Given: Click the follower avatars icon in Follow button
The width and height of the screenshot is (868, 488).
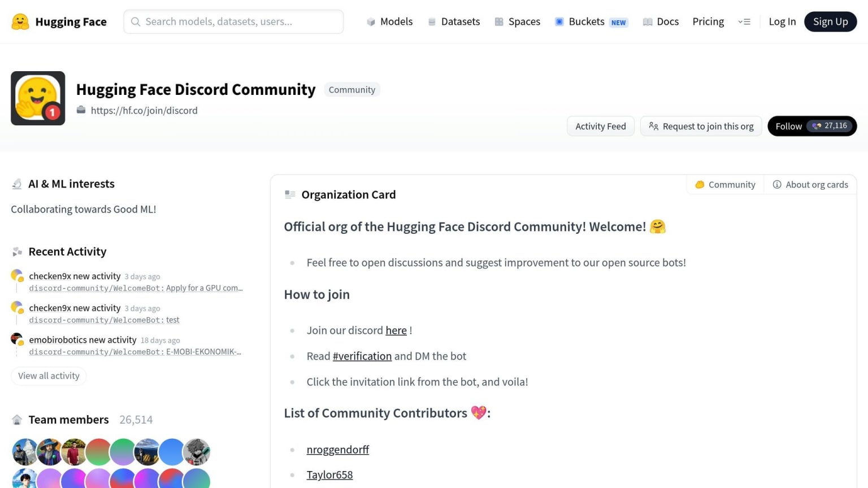Looking at the screenshot, I should pyautogui.click(x=817, y=126).
